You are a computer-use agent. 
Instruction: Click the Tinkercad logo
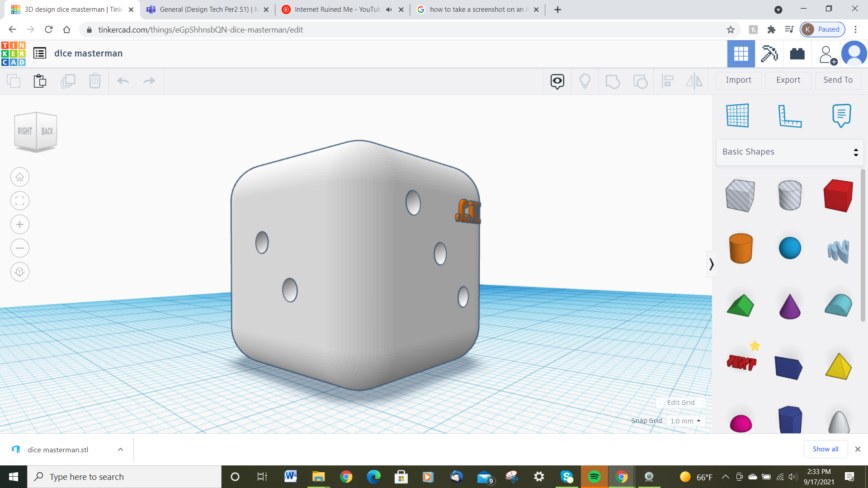(x=14, y=53)
